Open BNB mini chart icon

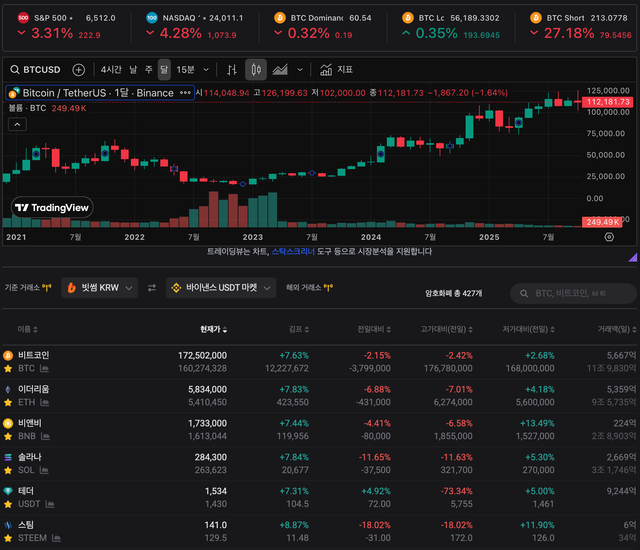(45, 436)
